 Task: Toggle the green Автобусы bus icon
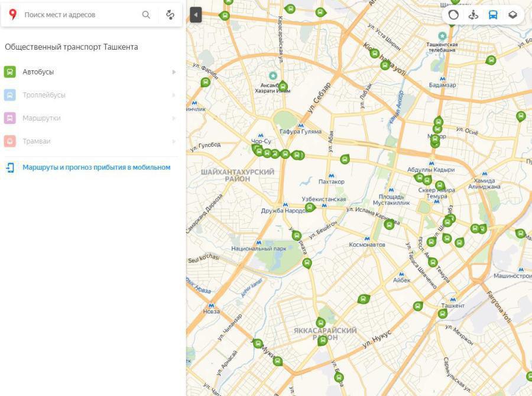[x=10, y=72]
